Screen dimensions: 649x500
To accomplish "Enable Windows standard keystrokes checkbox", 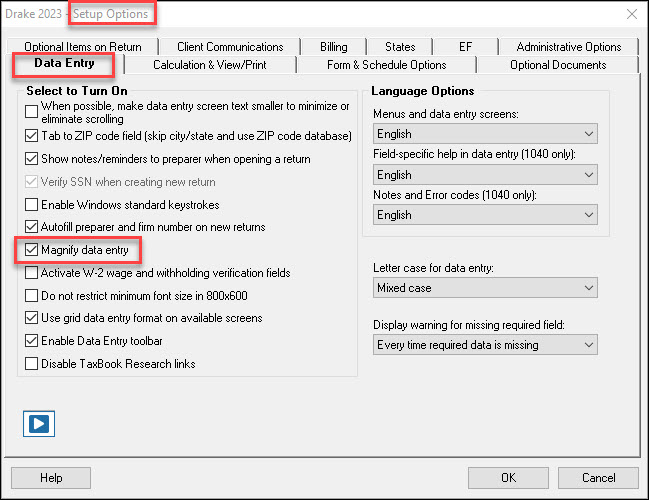I will [31, 204].
